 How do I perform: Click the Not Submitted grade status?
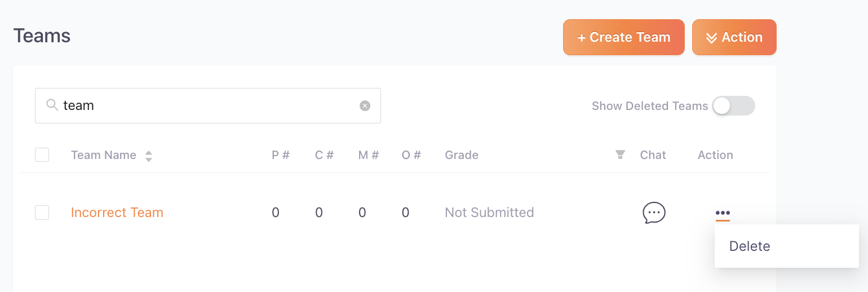coord(489,213)
